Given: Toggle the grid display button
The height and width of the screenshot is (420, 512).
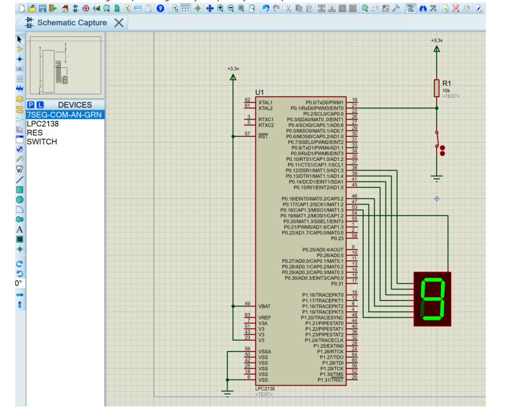Looking at the screenshot, I should pos(185,8).
